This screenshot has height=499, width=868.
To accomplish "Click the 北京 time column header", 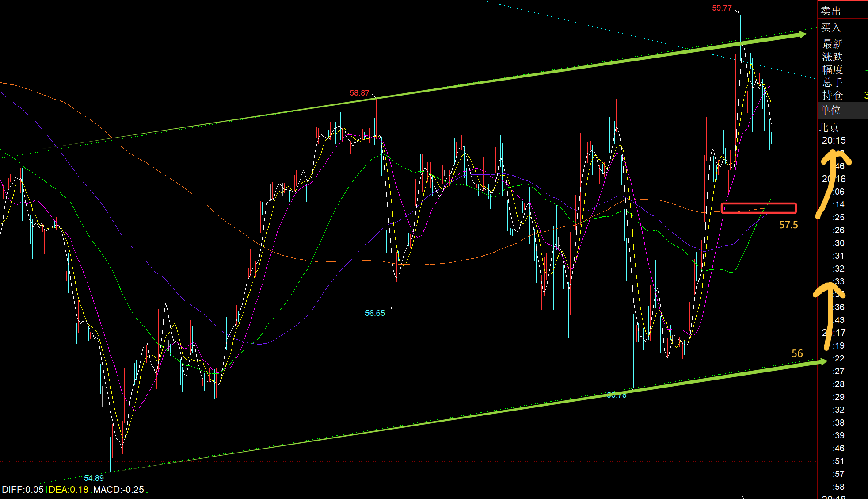I will (x=829, y=128).
